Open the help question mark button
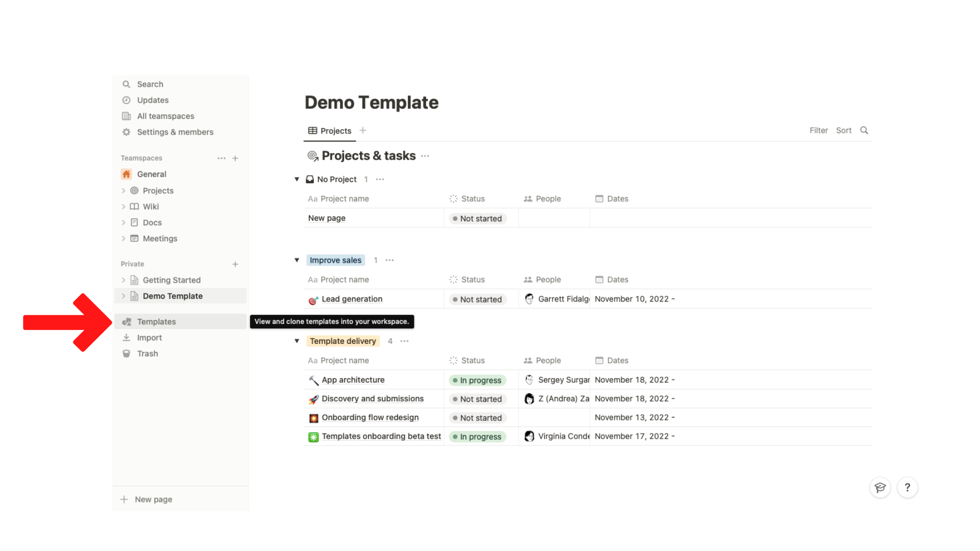 (908, 487)
